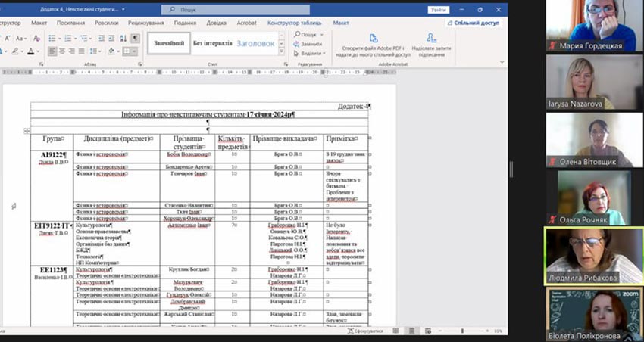Screen dimensions: 644x342
Task: Open the borders dropdown arrow
Action: (x=136, y=51)
